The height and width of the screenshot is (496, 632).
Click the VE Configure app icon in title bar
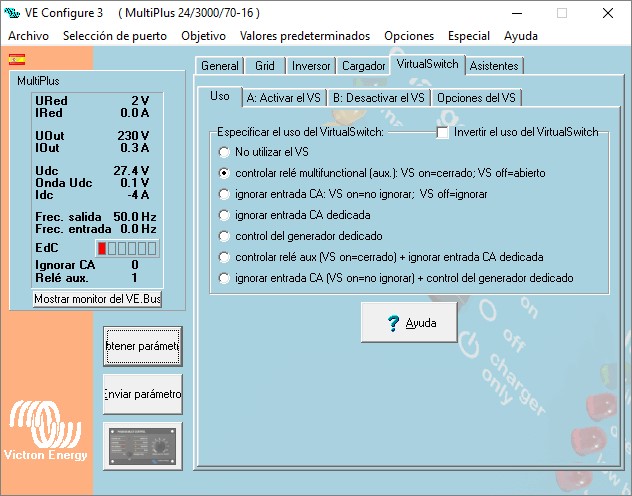coord(12,13)
